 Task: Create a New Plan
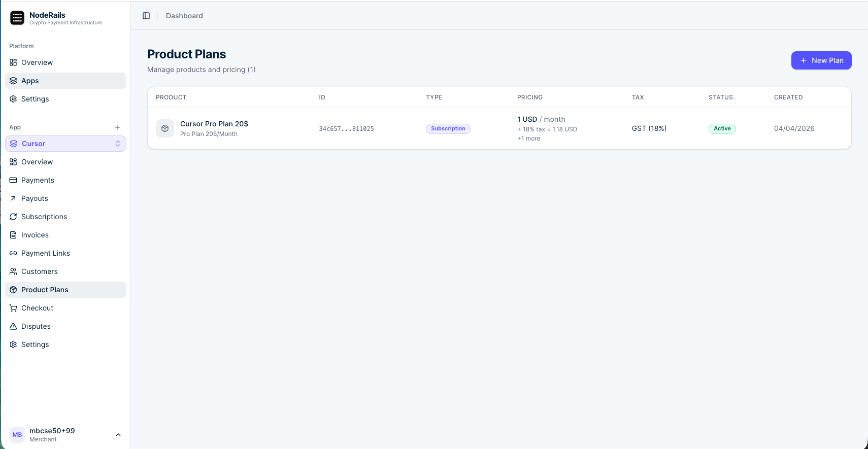point(821,60)
